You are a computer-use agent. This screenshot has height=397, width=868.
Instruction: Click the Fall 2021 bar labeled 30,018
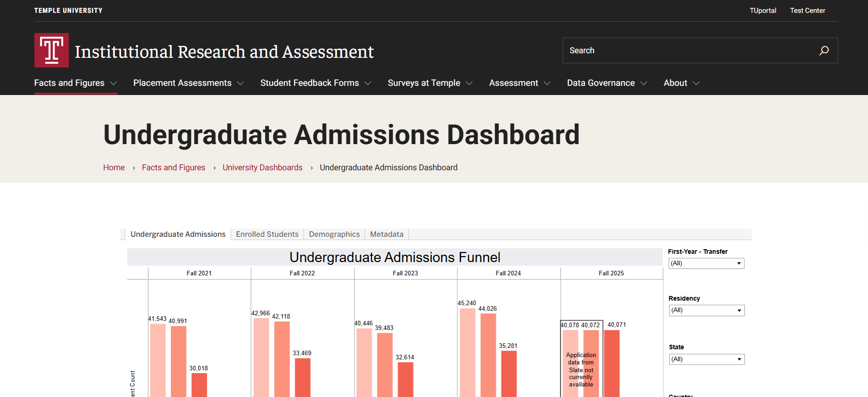(199, 385)
